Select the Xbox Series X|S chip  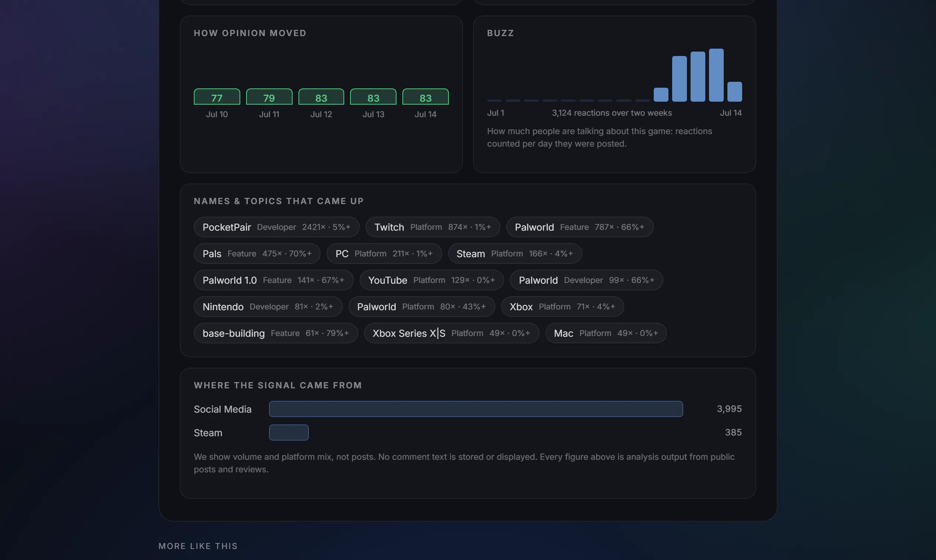[x=451, y=333]
